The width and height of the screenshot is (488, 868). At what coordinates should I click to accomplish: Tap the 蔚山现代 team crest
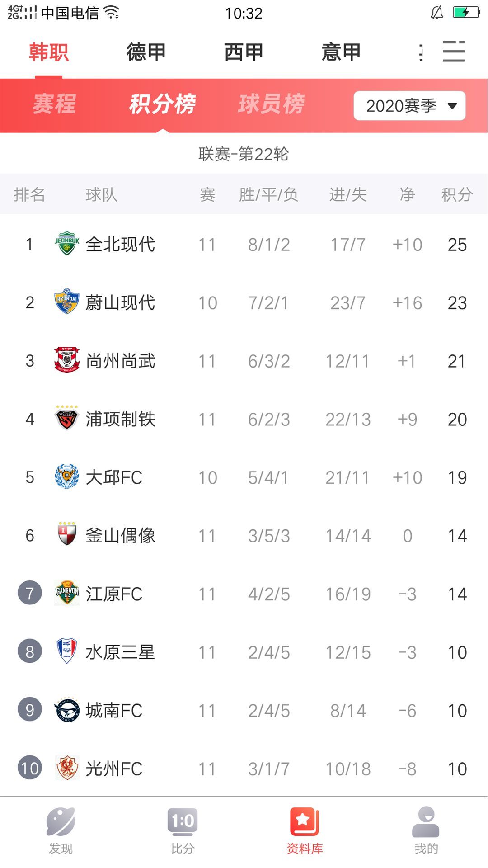67,302
